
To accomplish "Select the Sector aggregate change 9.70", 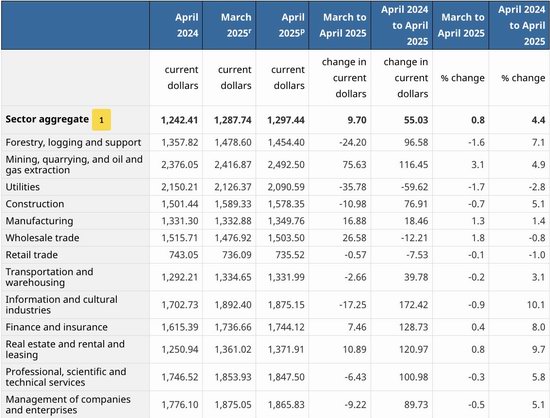I will point(357,120).
